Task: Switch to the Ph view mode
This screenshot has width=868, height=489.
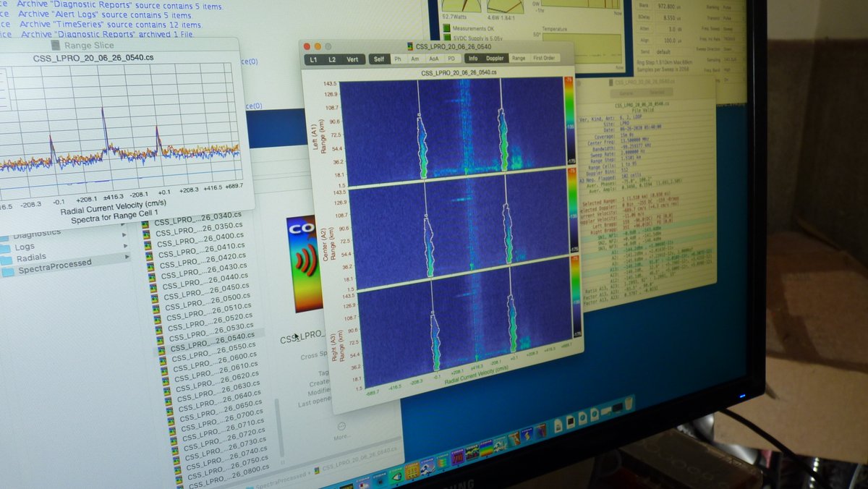Action: (x=397, y=59)
